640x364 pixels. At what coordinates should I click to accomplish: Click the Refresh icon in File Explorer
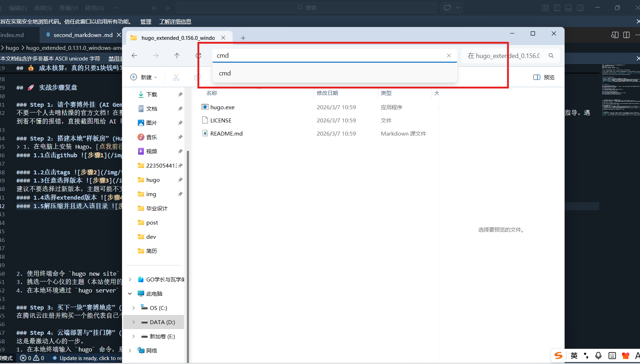coord(198,56)
